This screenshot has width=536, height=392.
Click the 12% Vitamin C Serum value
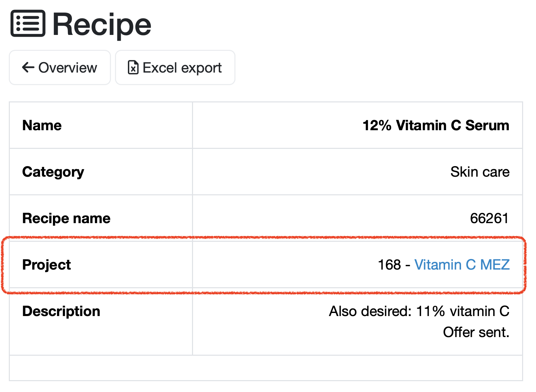pos(436,125)
